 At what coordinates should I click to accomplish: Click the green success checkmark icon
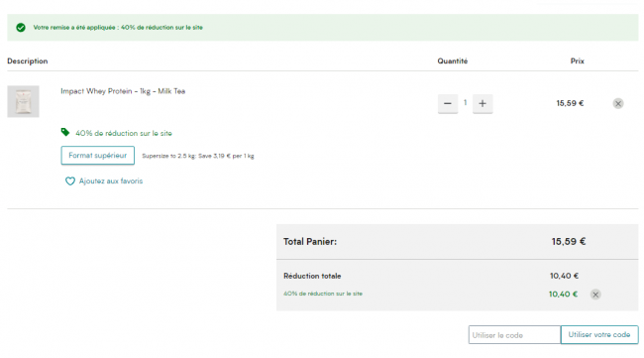click(21, 28)
